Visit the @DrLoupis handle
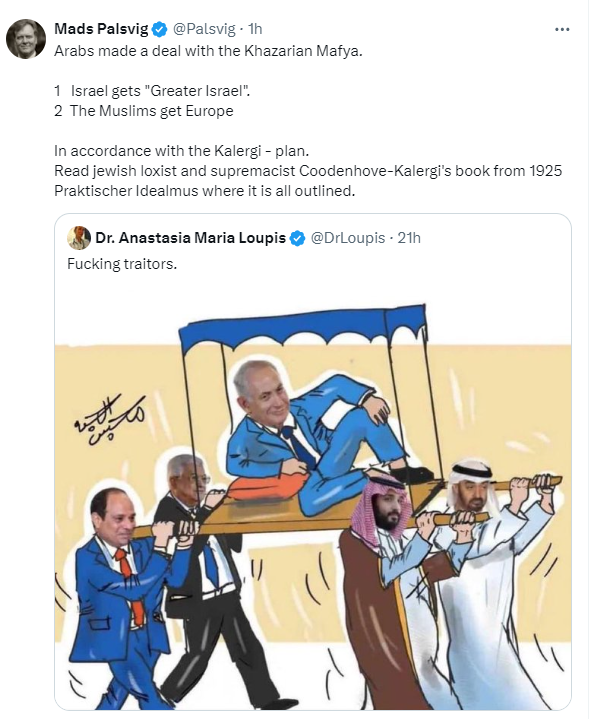This screenshot has width=589, height=719. [348, 238]
